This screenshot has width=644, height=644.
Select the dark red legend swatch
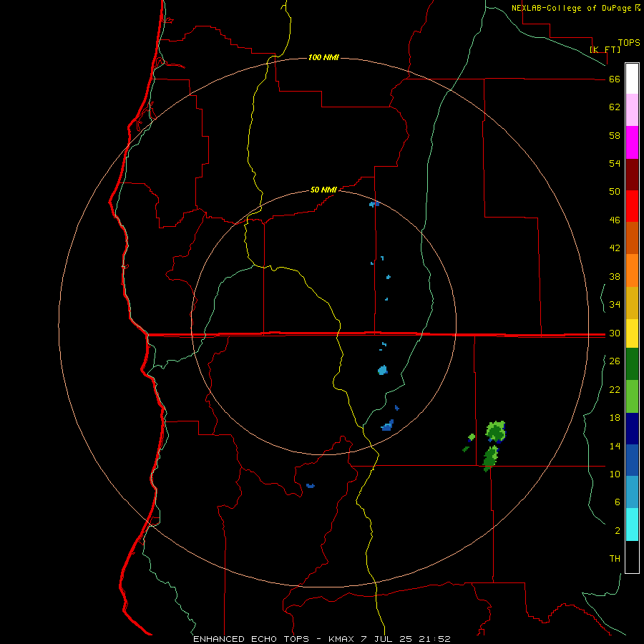(x=632, y=175)
